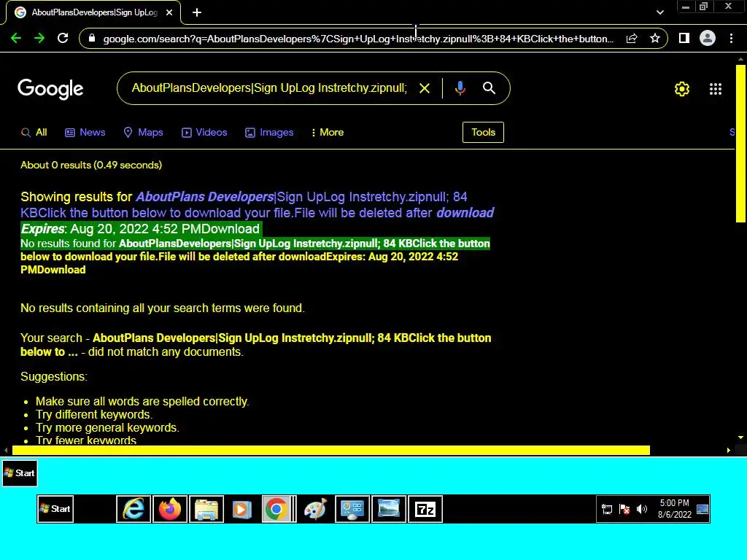747x560 pixels.
Task: Open a new browser tab
Action: click(x=197, y=13)
